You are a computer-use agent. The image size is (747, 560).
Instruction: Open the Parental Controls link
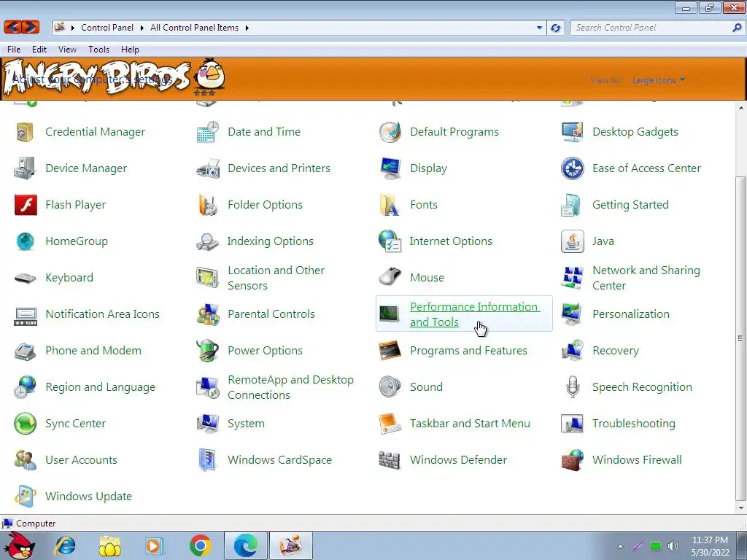click(x=271, y=314)
